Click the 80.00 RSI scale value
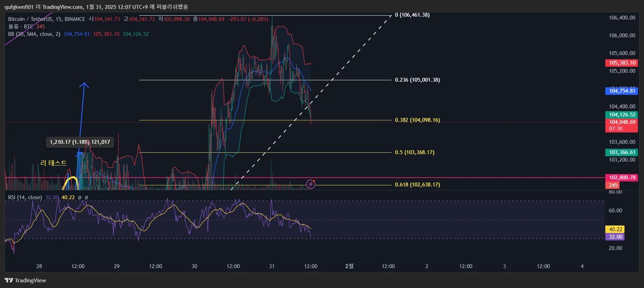644x288 pixels. (615, 192)
